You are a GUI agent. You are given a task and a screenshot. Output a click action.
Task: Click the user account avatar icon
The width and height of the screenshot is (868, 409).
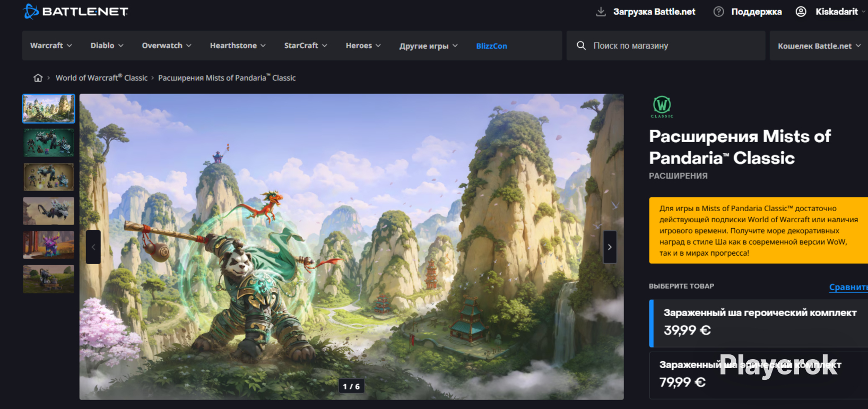coord(801,12)
